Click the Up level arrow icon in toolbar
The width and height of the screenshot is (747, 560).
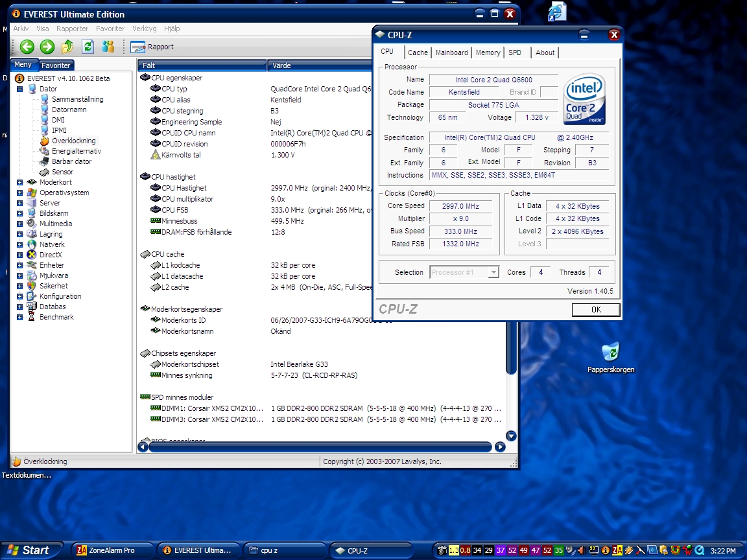[67, 47]
